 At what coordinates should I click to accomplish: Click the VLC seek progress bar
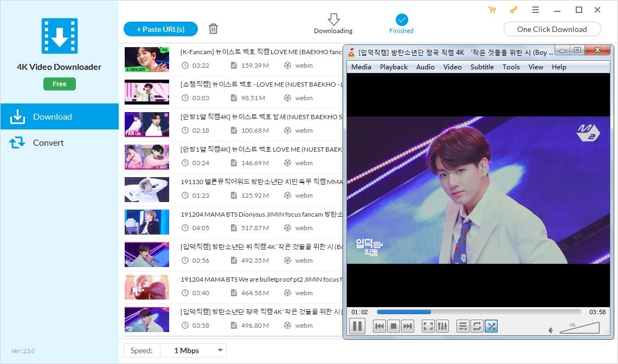(x=479, y=311)
